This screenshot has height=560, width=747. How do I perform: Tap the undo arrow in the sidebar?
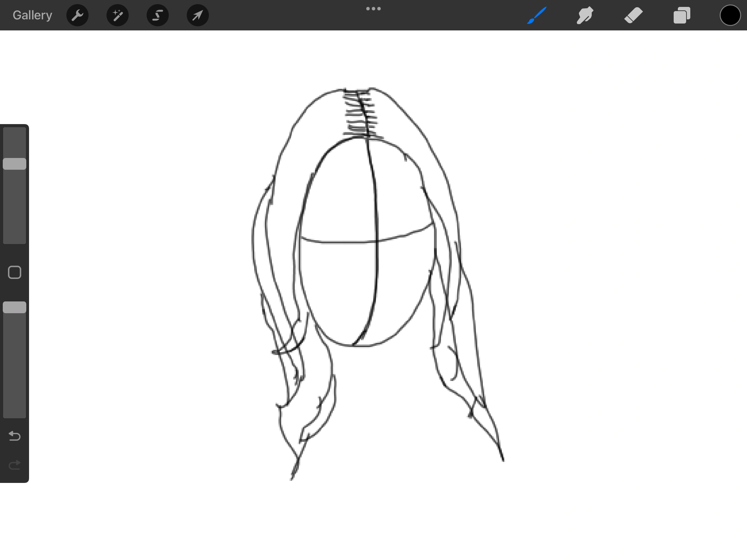[x=14, y=436]
